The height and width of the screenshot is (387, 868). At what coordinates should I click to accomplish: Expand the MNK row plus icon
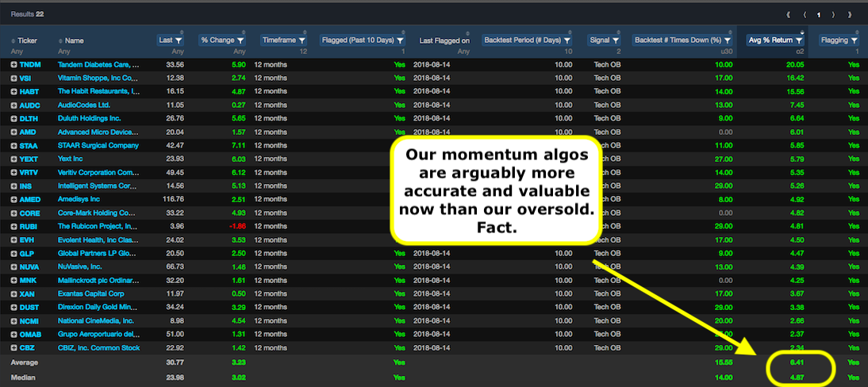click(x=13, y=280)
